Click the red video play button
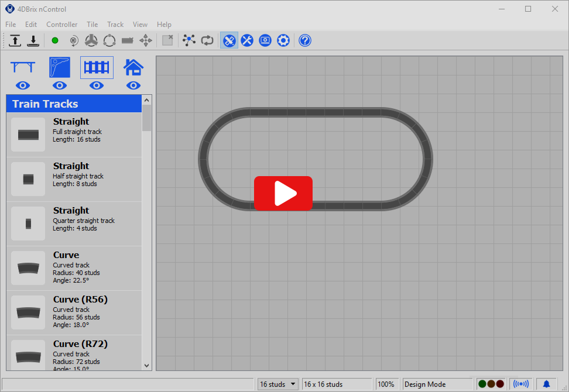 283,193
